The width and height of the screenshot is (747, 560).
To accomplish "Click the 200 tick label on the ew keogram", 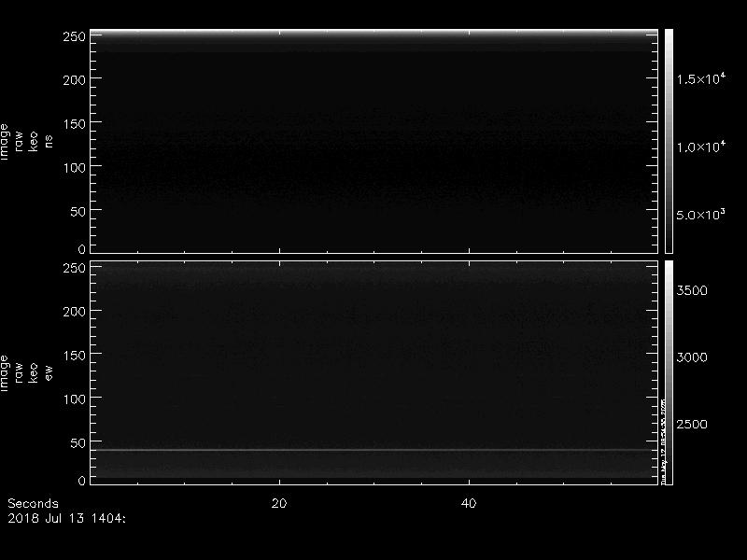I will point(74,312).
